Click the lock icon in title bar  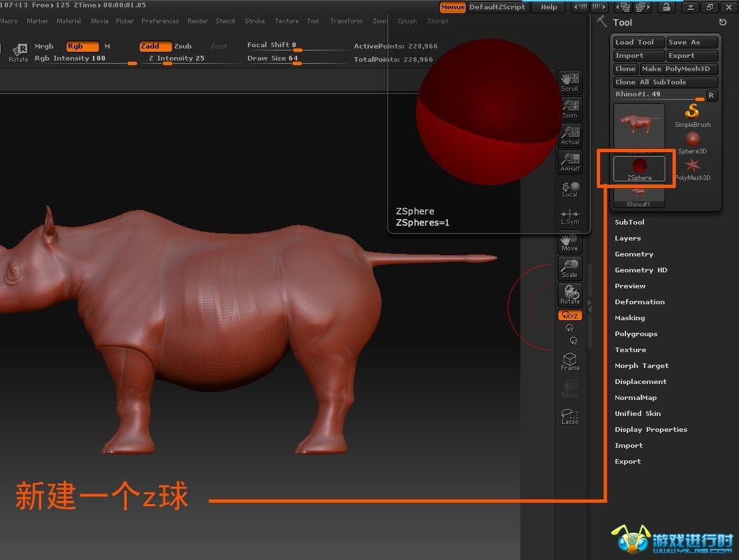point(667,7)
